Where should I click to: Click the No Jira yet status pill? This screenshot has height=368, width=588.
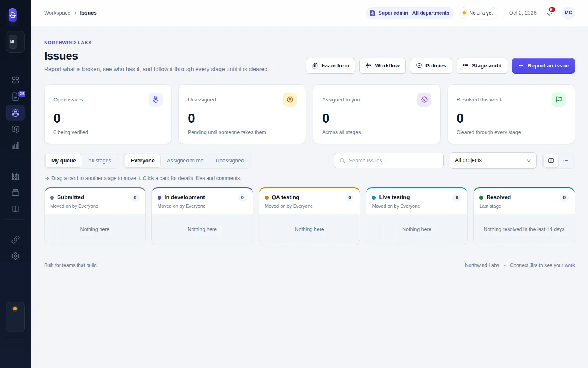click(478, 13)
